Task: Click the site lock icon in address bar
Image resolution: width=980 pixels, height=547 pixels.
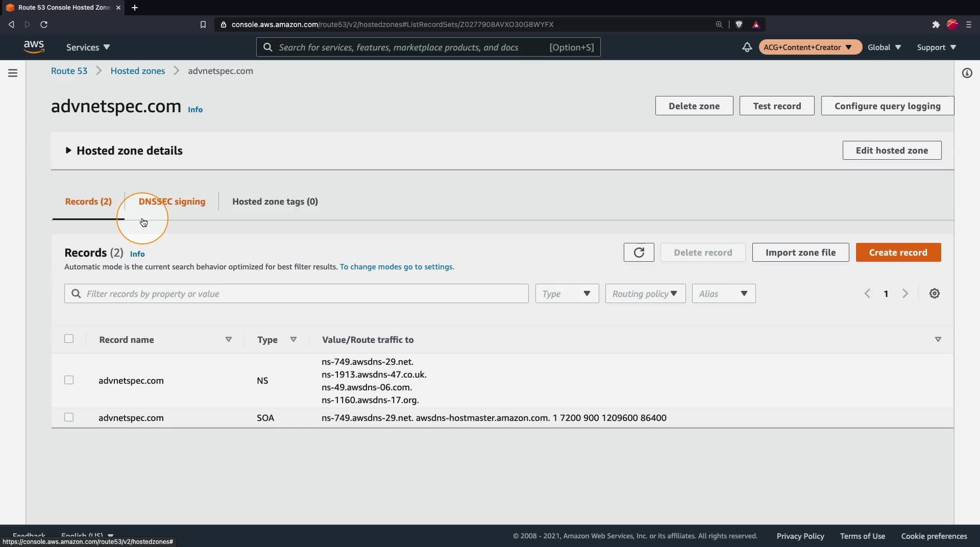Action: coord(223,24)
